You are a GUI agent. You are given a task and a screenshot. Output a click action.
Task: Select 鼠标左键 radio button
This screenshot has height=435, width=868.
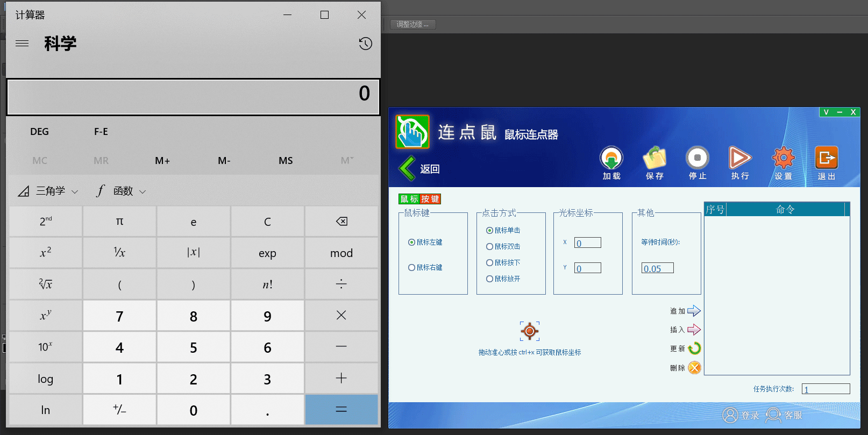coord(411,243)
